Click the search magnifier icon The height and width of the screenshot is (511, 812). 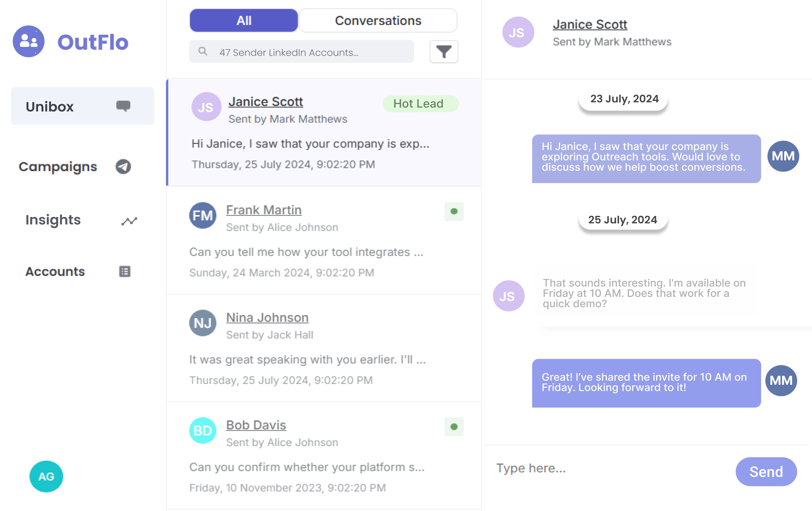(x=203, y=51)
